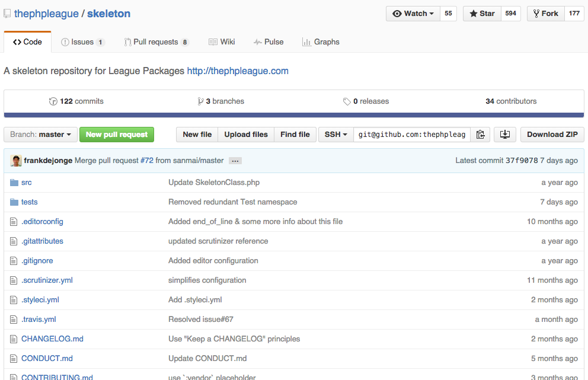
Task: View the 122 commits list
Action: coord(76,101)
